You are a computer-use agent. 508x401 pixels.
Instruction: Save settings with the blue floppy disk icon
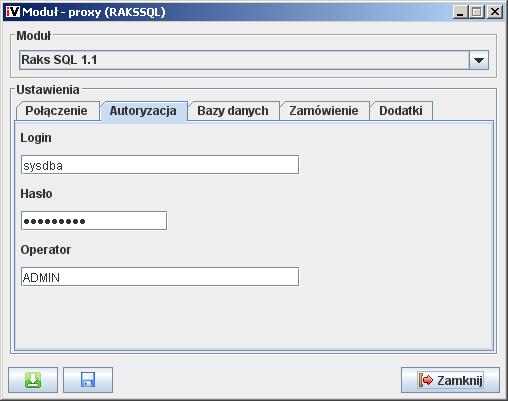(x=88, y=380)
